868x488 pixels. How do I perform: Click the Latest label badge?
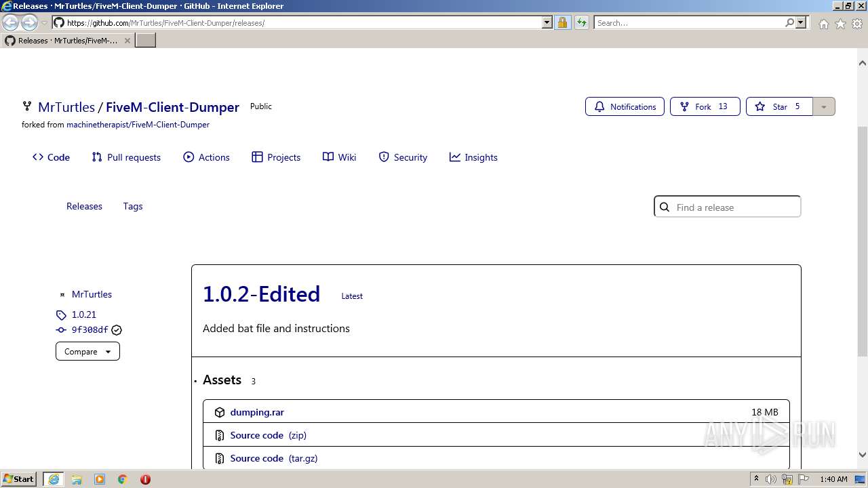[352, 296]
